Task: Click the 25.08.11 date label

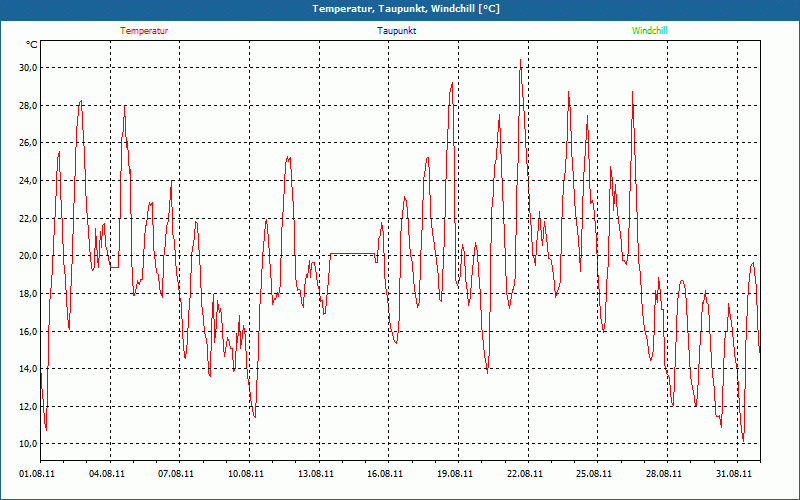Action: point(594,473)
